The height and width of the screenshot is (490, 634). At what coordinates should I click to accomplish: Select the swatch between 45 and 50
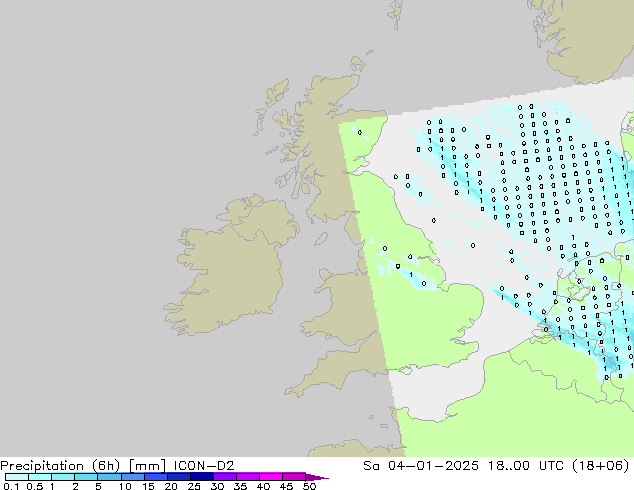coord(294,477)
